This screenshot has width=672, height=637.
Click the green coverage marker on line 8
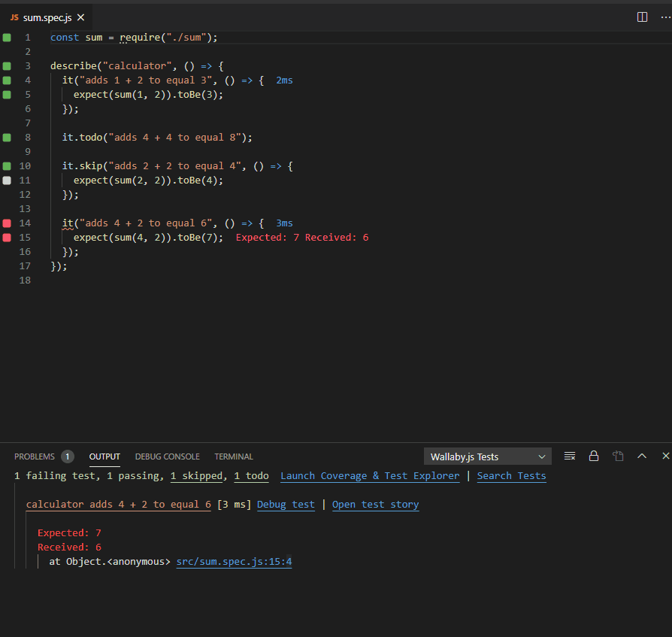click(x=7, y=137)
